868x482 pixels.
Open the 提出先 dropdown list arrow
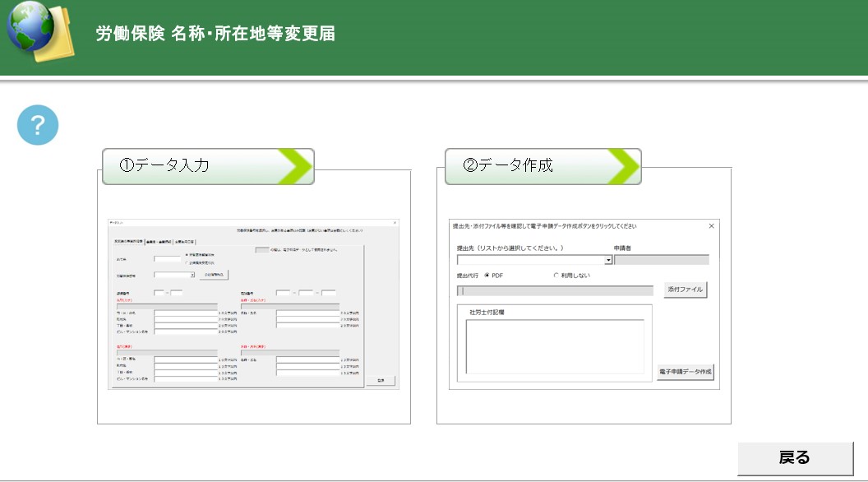coord(607,260)
